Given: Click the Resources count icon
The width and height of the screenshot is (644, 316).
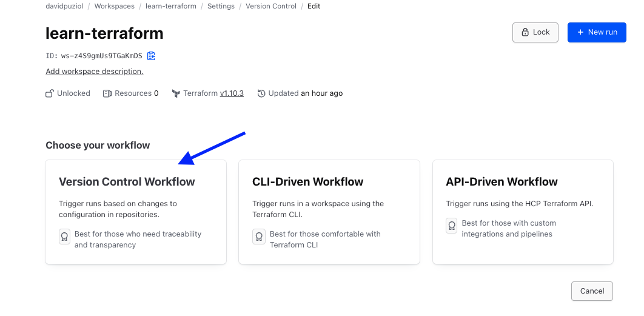Looking at the screenshot, I should point(107,93).
